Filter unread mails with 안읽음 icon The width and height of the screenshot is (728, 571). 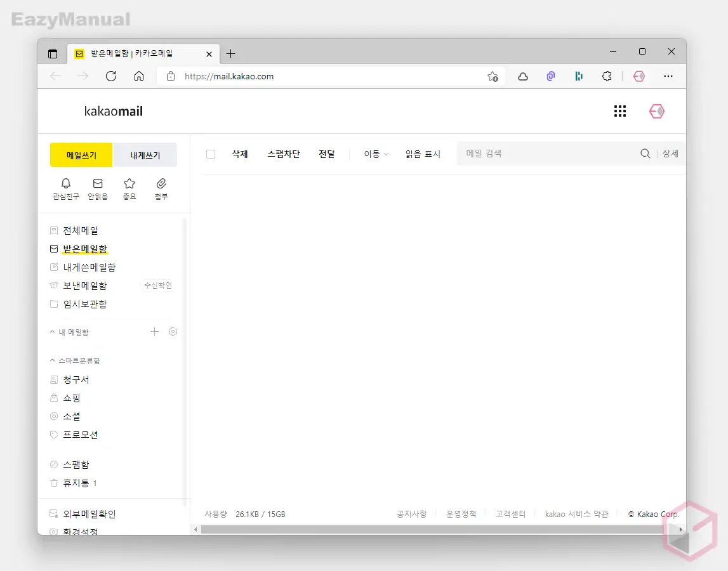tap(98, 189)
